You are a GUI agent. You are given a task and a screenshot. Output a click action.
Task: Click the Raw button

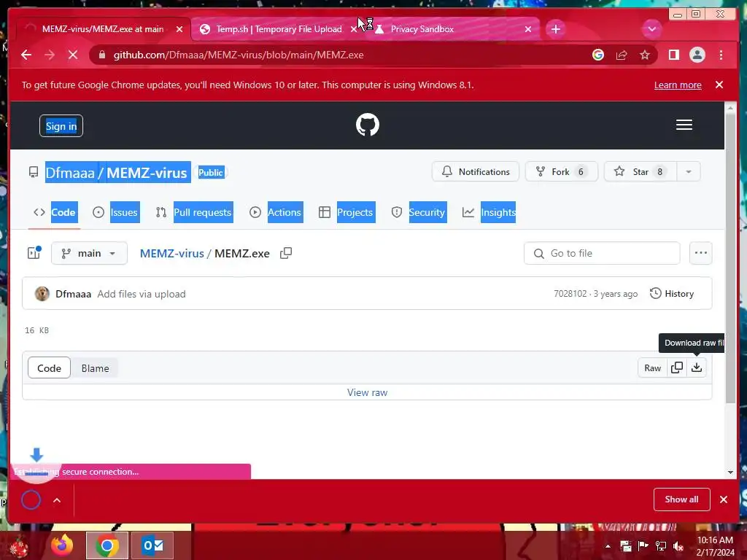[x=652, y=368]
